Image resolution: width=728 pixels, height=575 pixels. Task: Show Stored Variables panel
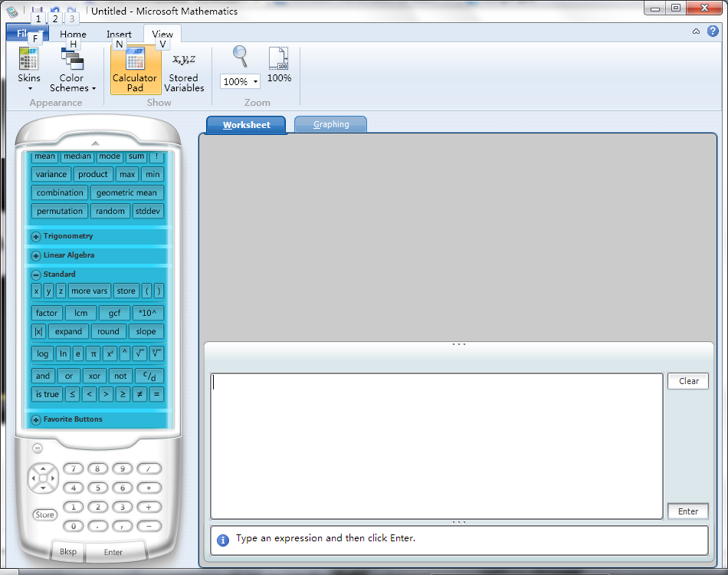tap(184, 70)
